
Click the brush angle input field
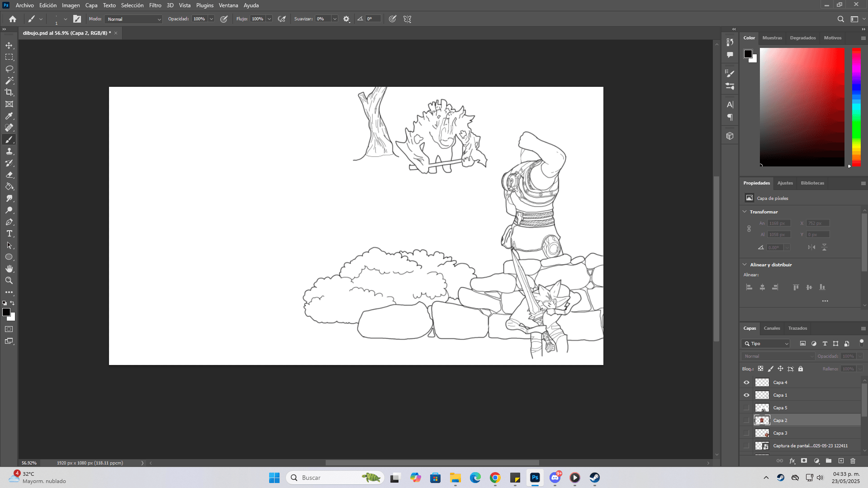(373, 19)
